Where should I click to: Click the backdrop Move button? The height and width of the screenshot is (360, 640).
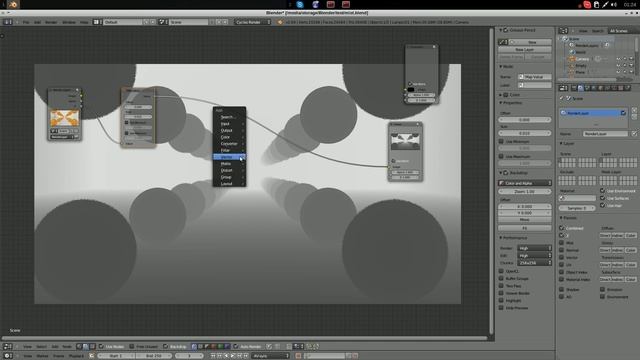pos(525,220)
